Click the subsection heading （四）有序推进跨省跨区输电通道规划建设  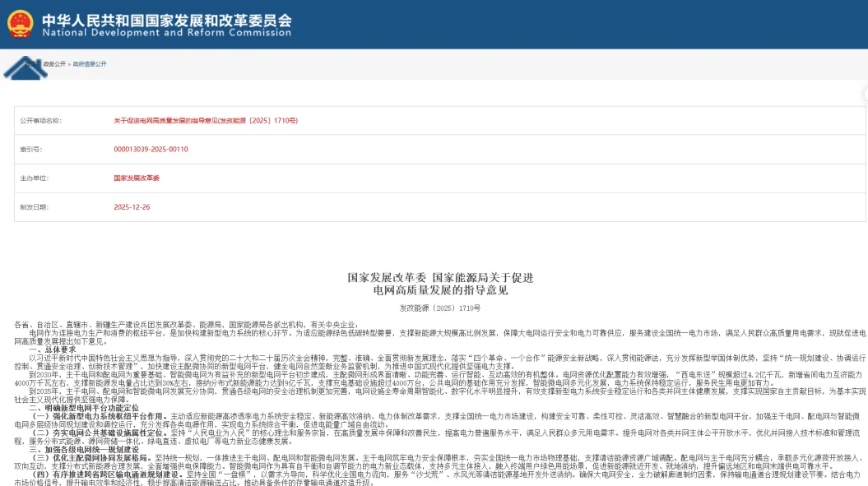[x=108, y=474]
